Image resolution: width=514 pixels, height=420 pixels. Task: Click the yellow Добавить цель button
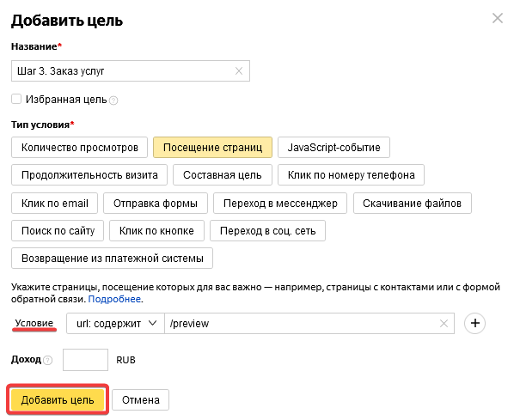coord(58,399)
